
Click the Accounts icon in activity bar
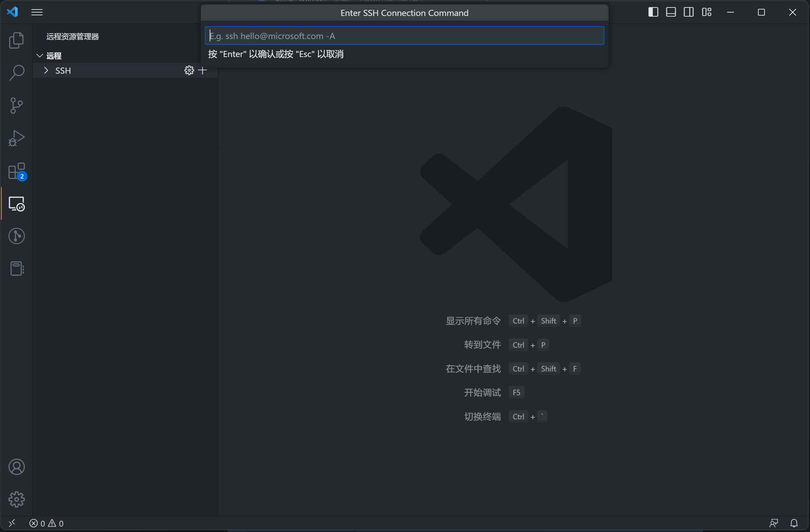pos(16,467)
